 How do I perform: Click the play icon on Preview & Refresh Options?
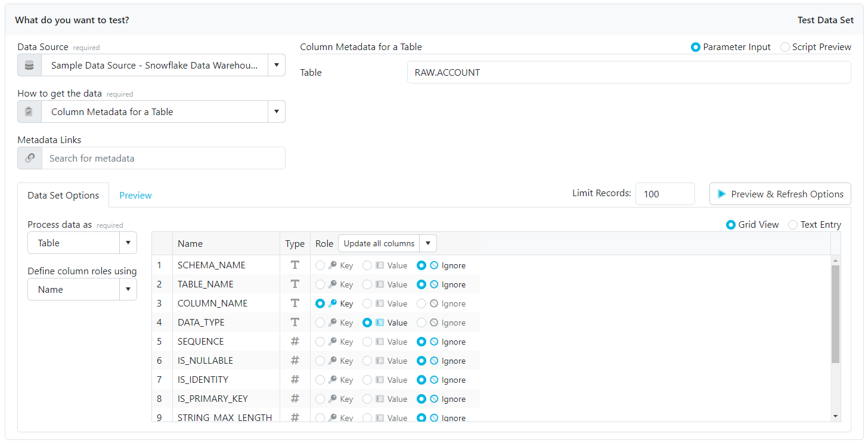pyautogui.click(x=721, y=194)
